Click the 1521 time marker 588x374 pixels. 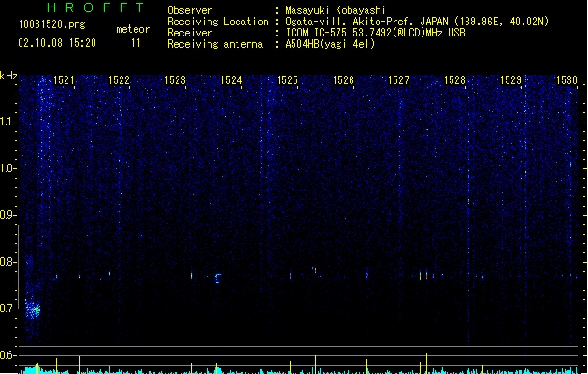click(64, 80)
